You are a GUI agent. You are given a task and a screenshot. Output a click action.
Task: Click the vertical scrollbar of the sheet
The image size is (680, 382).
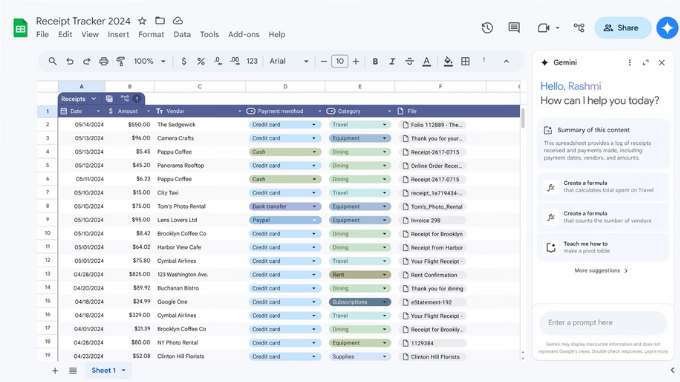pos(523,119)
